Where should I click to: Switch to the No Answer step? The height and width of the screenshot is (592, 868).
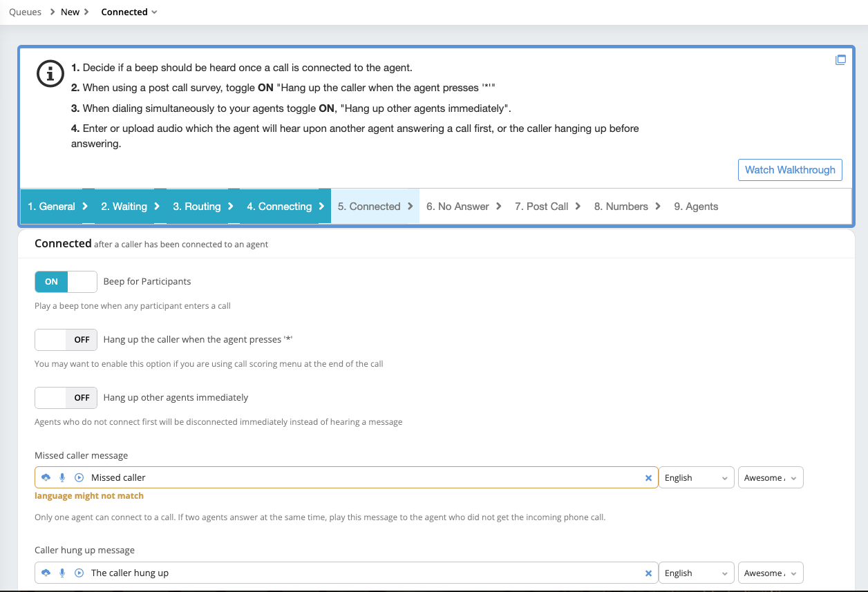(x=458, y=206)
